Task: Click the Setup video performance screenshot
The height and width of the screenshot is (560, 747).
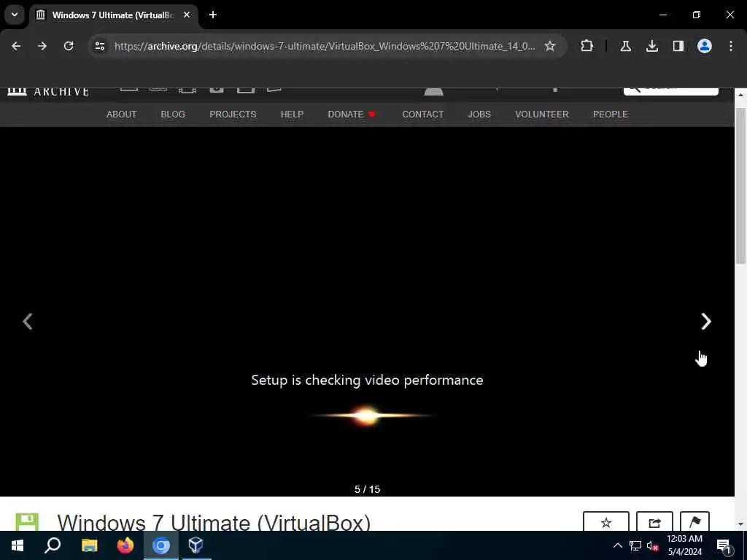Action: click(x=367, y=312)
